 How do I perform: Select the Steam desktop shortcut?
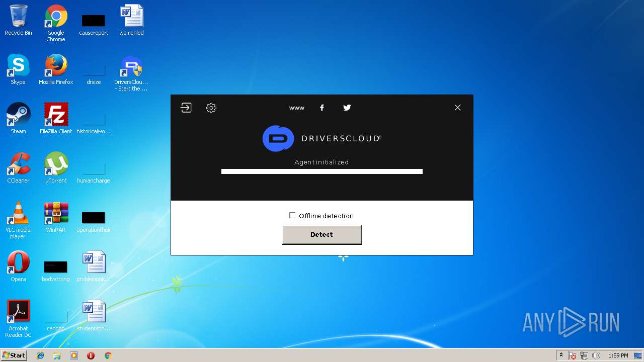point(18,119)
